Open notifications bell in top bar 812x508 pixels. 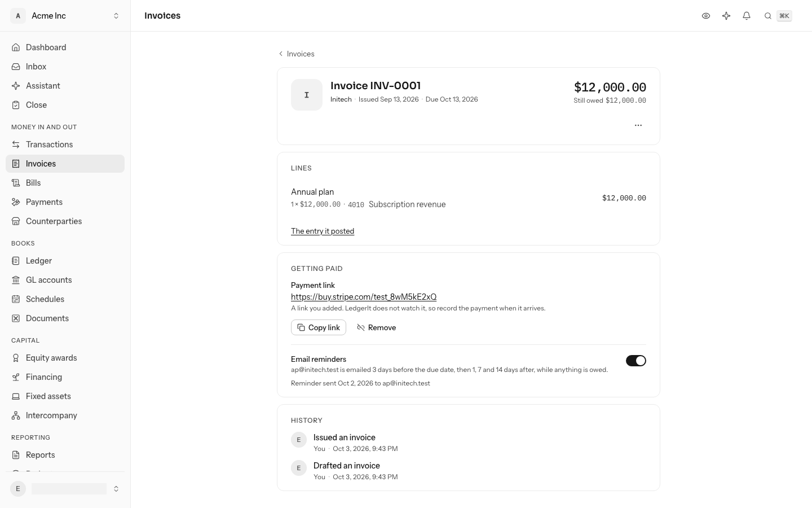tap(747, 16)
